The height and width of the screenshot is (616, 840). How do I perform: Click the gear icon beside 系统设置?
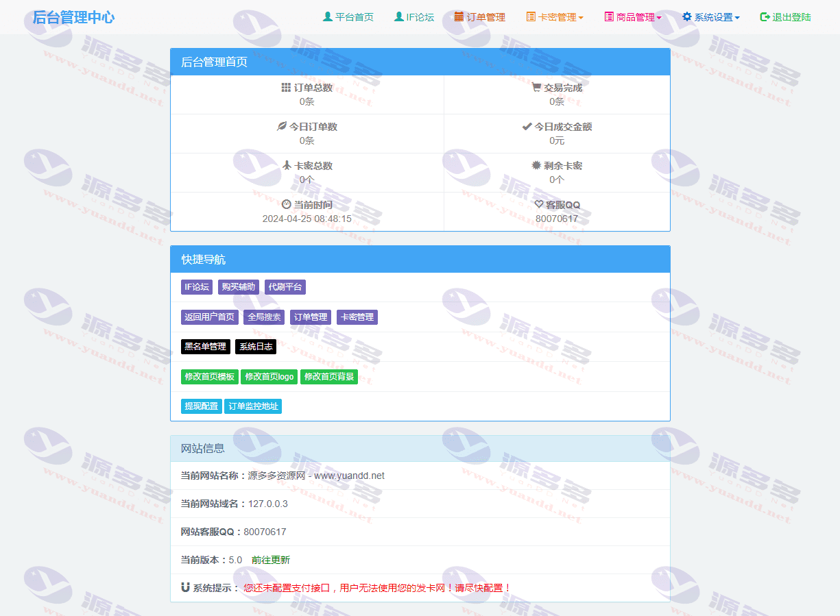click(687, 16)
